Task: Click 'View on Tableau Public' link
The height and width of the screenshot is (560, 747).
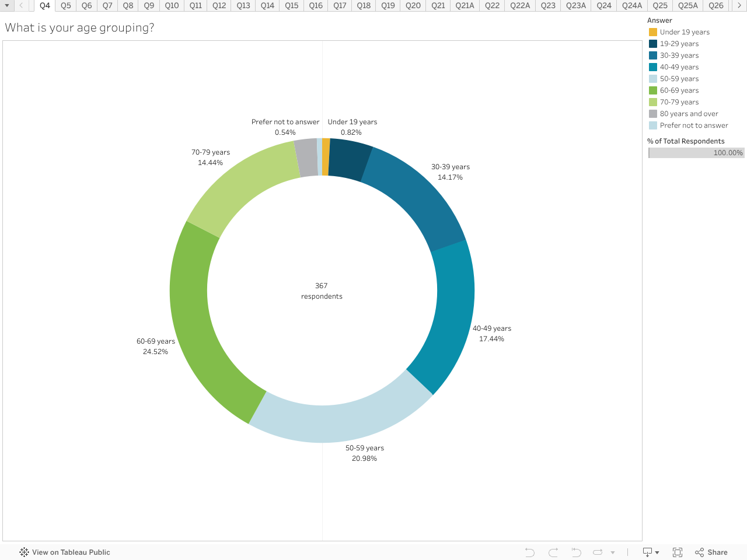Action: pyautogui.click(x=71, y=552)
